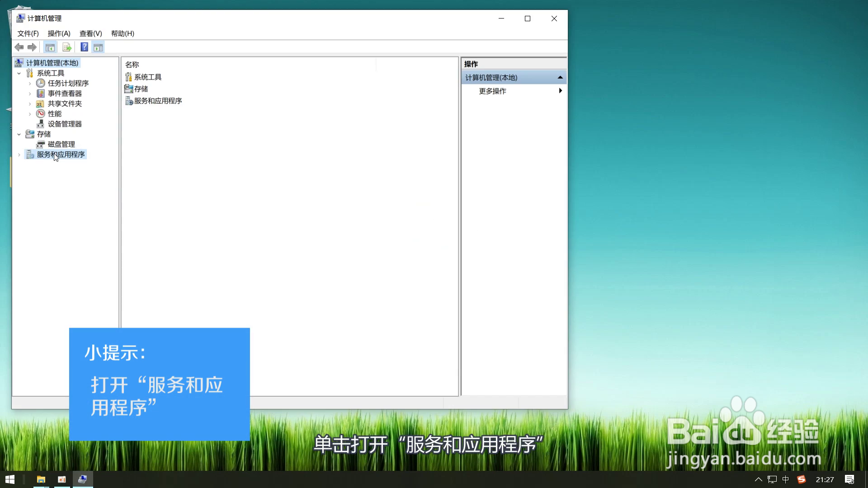Toggle show/hide console tree toolbar icon

(50, 47)
